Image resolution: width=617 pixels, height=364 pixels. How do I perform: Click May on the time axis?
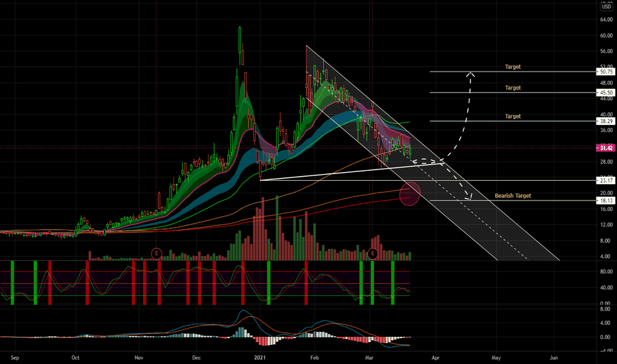496,357
